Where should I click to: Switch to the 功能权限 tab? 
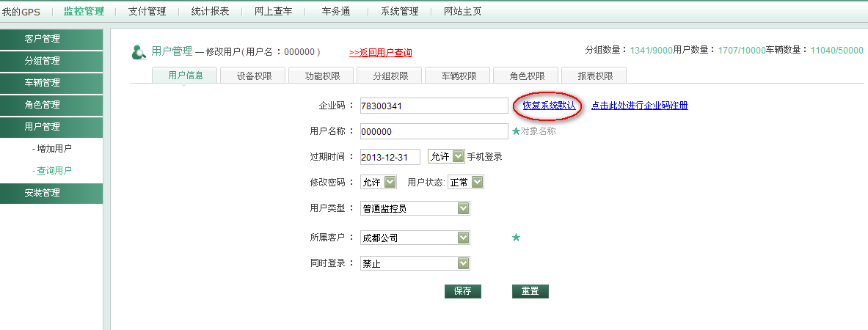coord(322,76)
